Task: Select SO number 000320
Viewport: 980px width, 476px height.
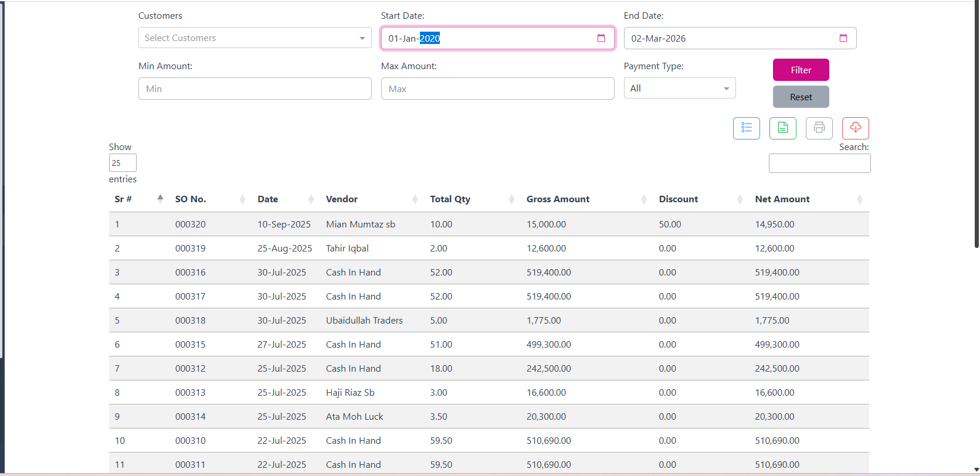Action: point(190,225)
